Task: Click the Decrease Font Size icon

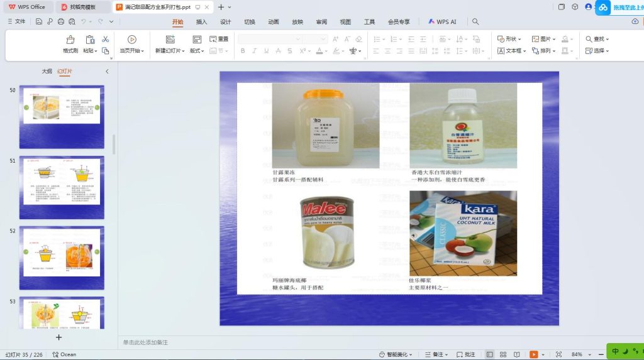Action: [347, 39]
